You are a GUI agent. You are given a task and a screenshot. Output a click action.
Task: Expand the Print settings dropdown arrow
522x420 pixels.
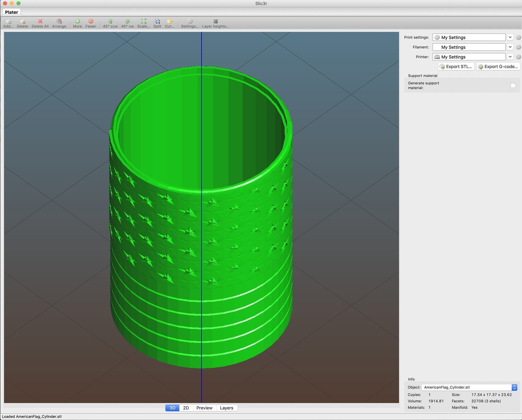510,37
